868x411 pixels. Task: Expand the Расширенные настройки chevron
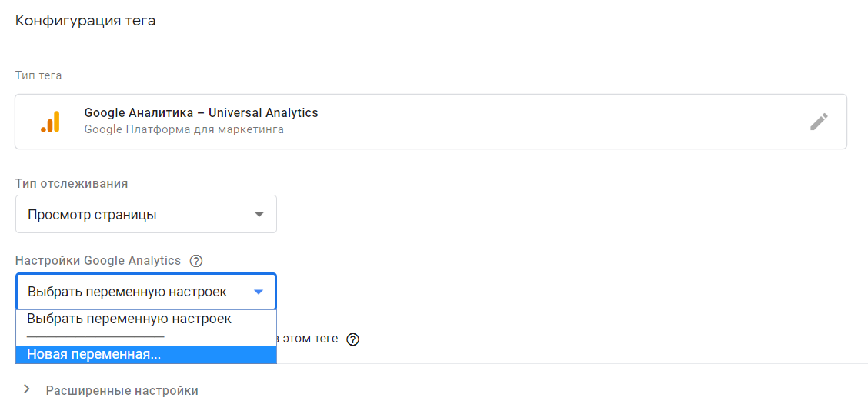pyautogui.click(x=26, y=390)
